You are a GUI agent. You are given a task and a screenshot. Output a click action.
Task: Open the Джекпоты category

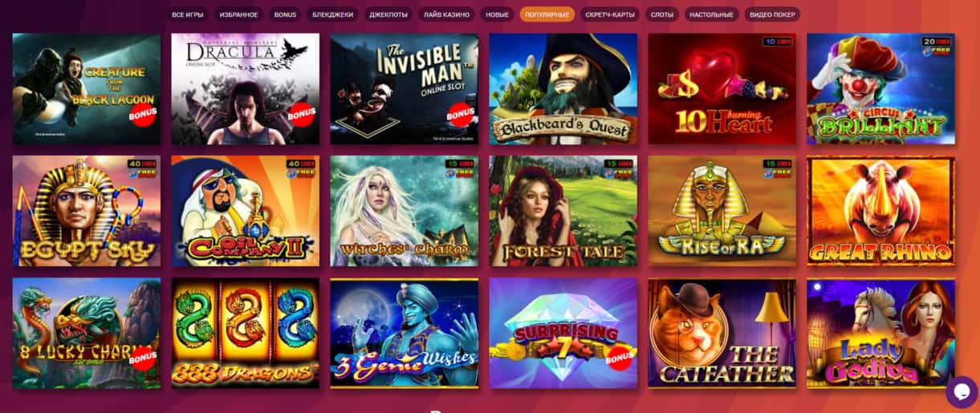point(388,14)
